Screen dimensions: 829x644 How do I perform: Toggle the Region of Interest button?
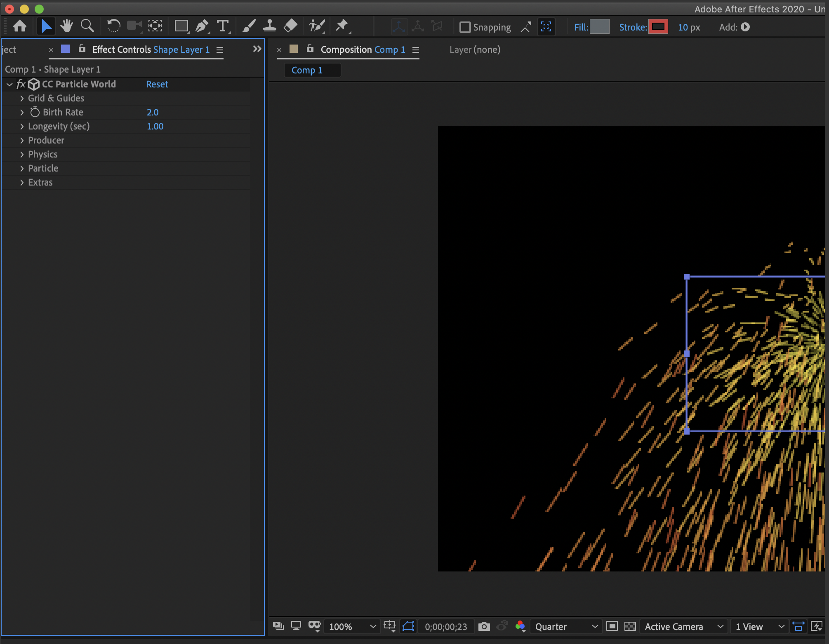(612, 627)
